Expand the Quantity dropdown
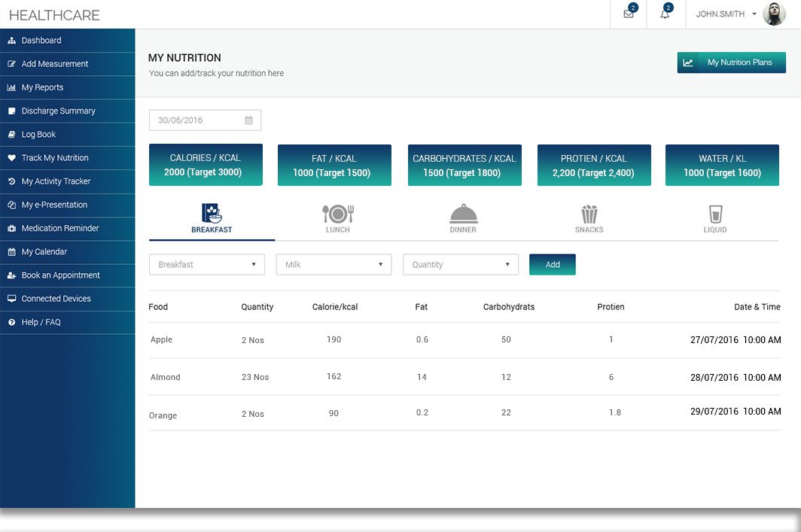801x532 pixels. pos(461,264)
